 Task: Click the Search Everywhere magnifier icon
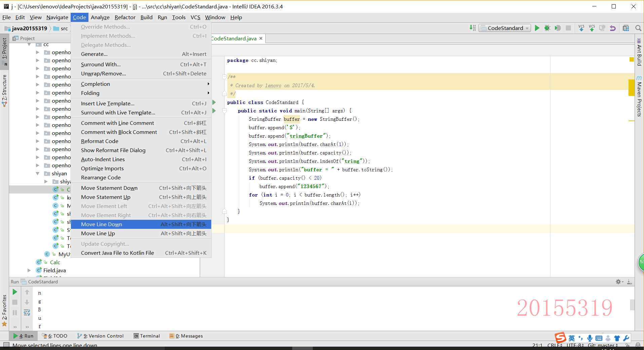click(638, 28)
